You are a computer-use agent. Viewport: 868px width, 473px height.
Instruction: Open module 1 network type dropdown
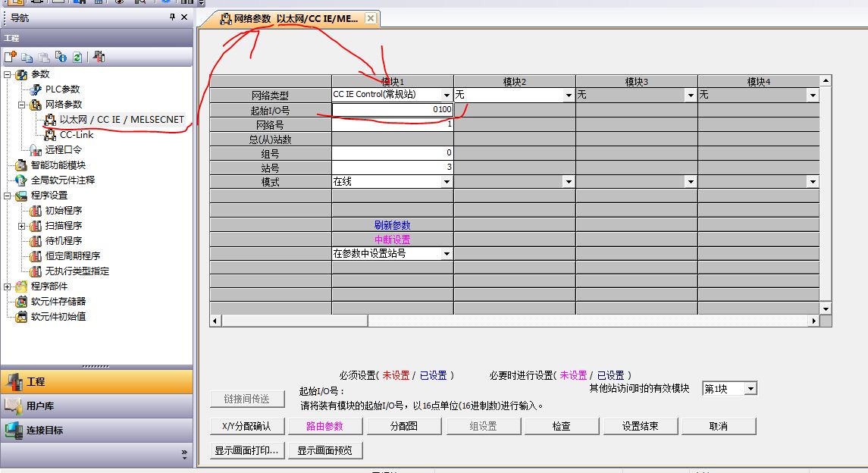pos(447,96)
